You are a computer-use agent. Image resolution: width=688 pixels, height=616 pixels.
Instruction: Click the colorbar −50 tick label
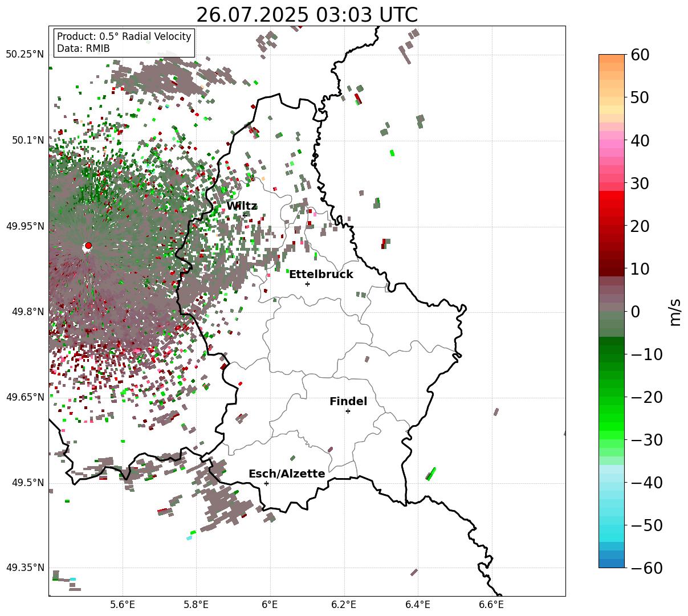point(646,525)
